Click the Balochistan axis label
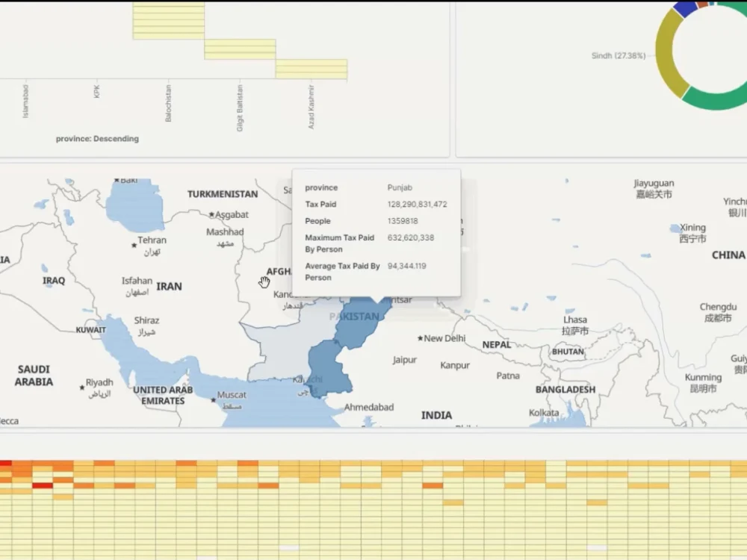 coord(167,105)
